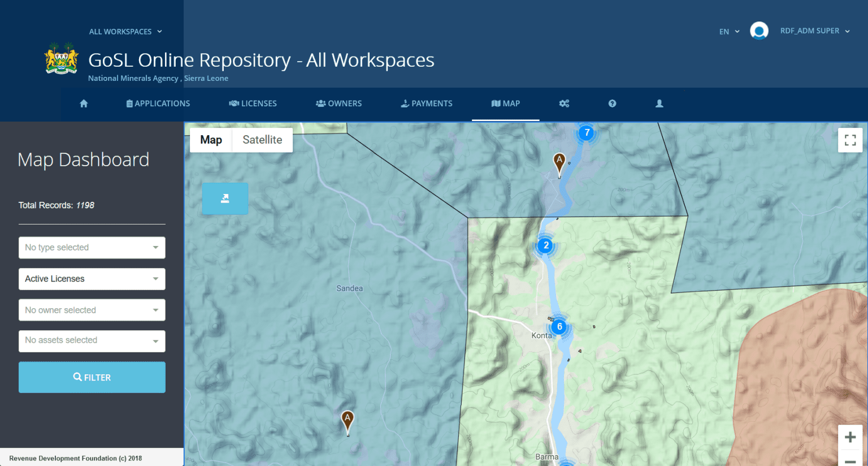Open the help question mark icon

tap(612, 103)
